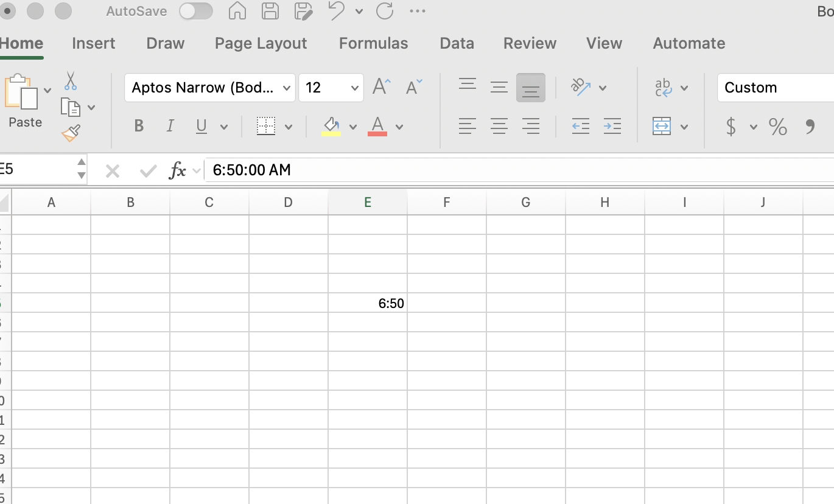This screenshot has width=834, height=504.
Task: Apply red font color A
Action: (x=377, y=127)
